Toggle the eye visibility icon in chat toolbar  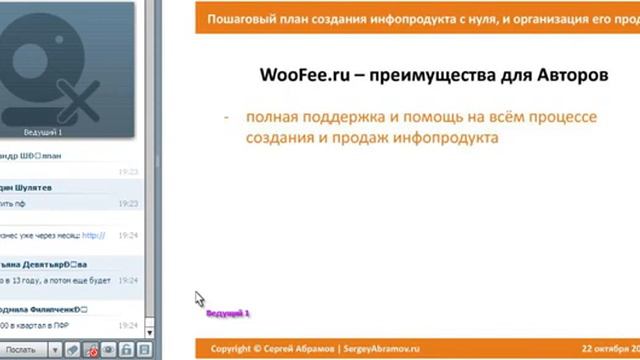pos(109,350)
